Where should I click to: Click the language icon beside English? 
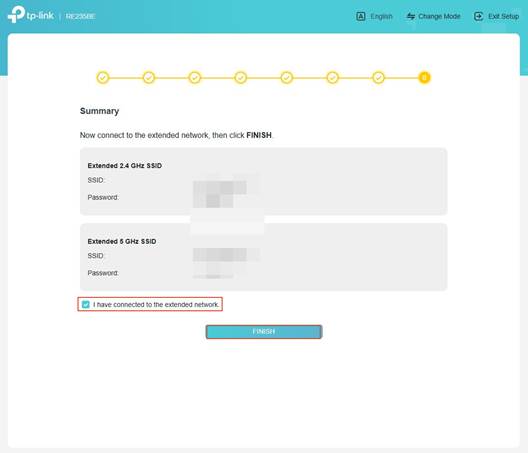click(361, 16)
